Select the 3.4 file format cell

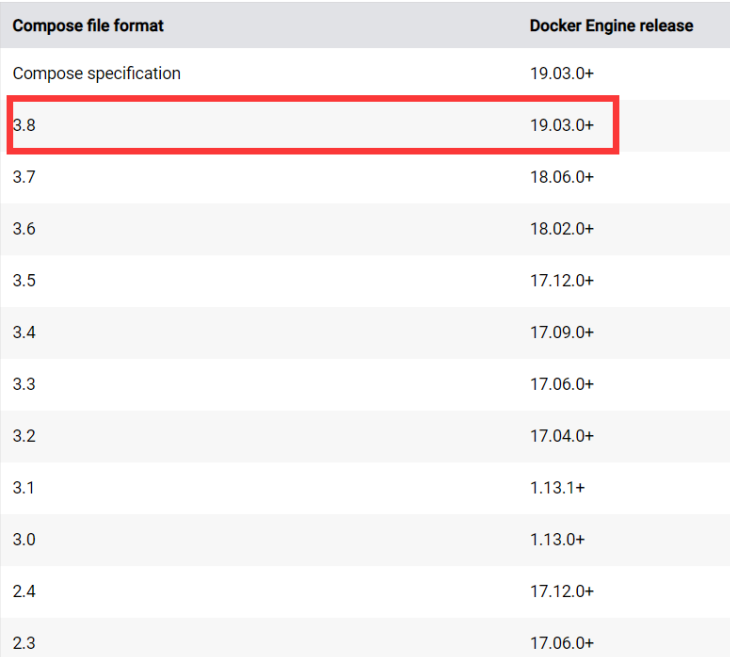pyautogui.click(x=24, y=332)
